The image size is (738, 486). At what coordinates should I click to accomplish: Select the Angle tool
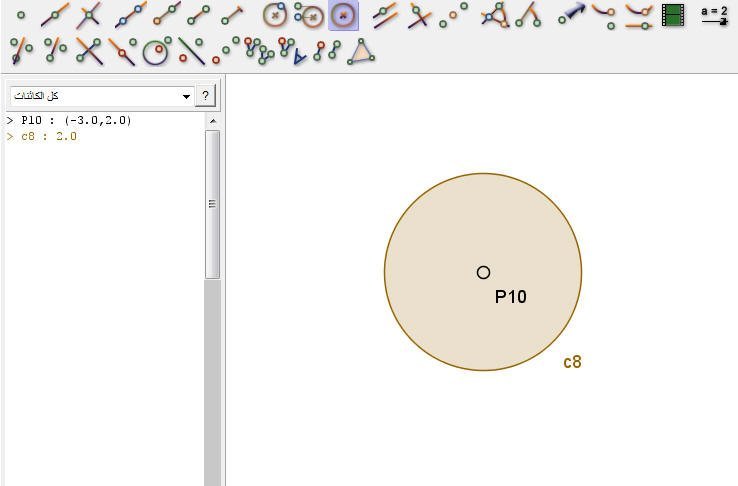(495, 16)
